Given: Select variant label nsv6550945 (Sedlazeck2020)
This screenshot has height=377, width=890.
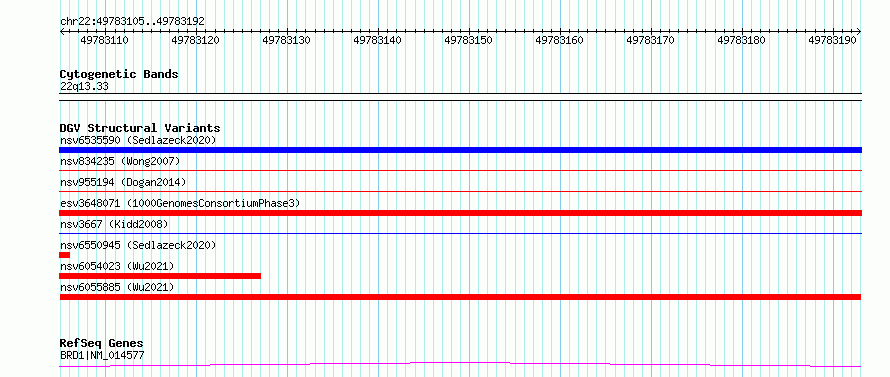Looking at the screenshot, I should [138, 245].
